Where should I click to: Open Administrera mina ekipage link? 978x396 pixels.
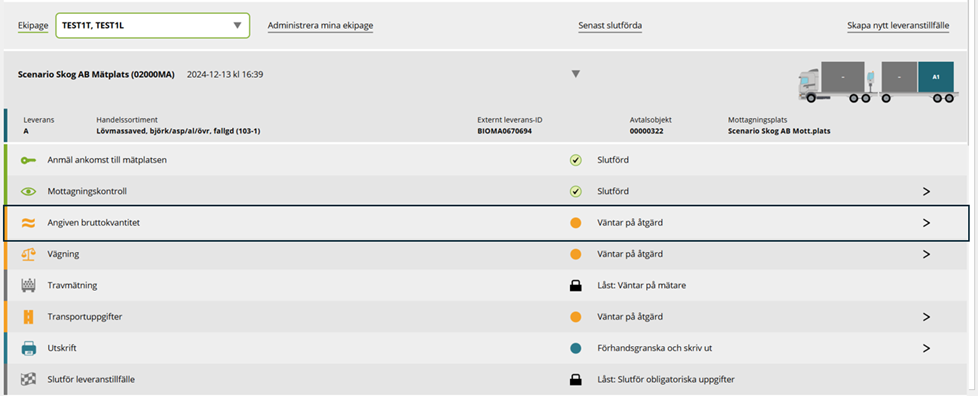320,26
